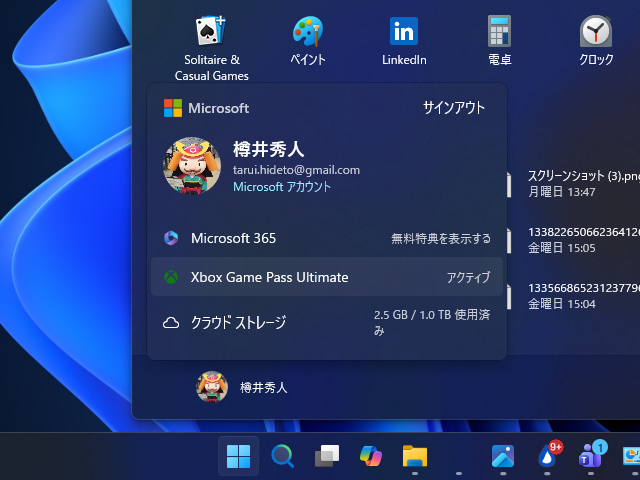Image resolution: width=640 pixels, height=480 pixels.
Task: Click the Microsoft wordmark text
Action: click(x=218, y=108)
